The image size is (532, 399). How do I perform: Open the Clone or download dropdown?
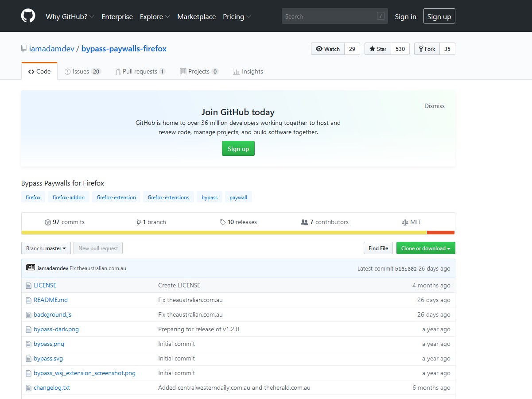(x=426, y=248)
